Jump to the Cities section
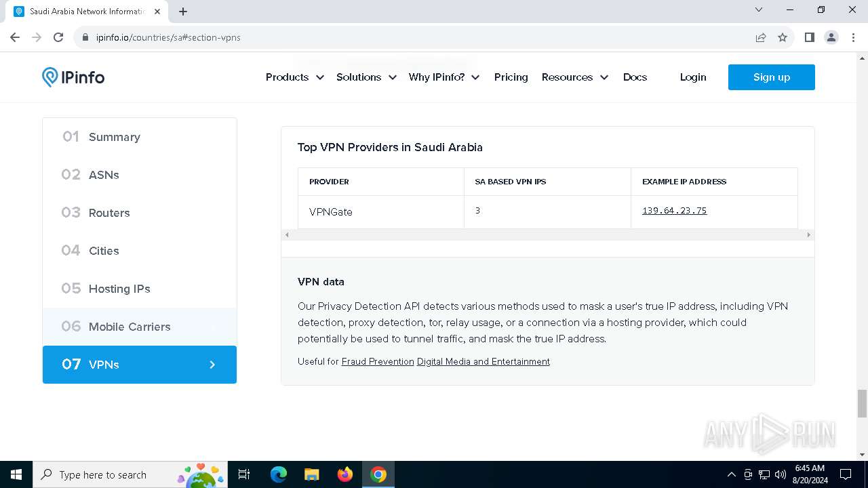The height and width of the screenshot is (488, 868). click(x=140, y=251)
